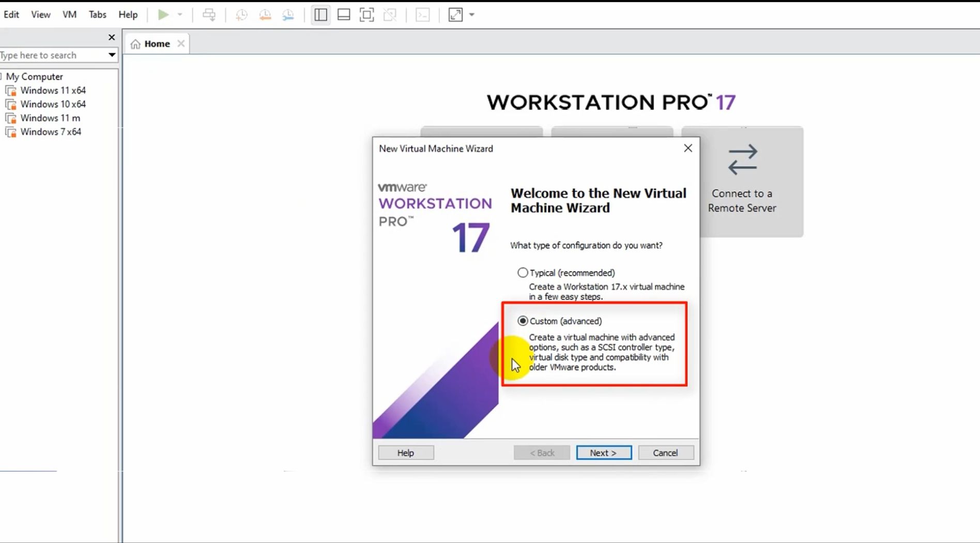Click the Unity mode toolbar icon
The height and width of the screenshot is (543, 980).
[x=390, y=14]
